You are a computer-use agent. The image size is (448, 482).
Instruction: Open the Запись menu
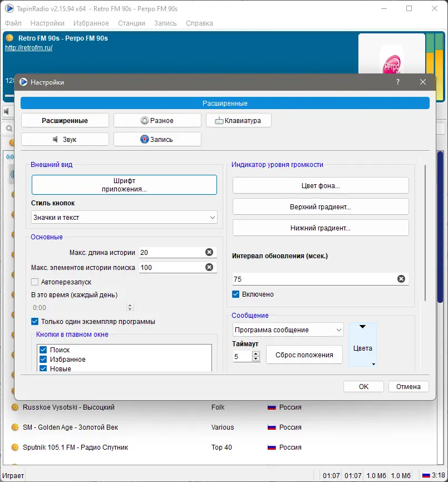[x=165, y=23]
